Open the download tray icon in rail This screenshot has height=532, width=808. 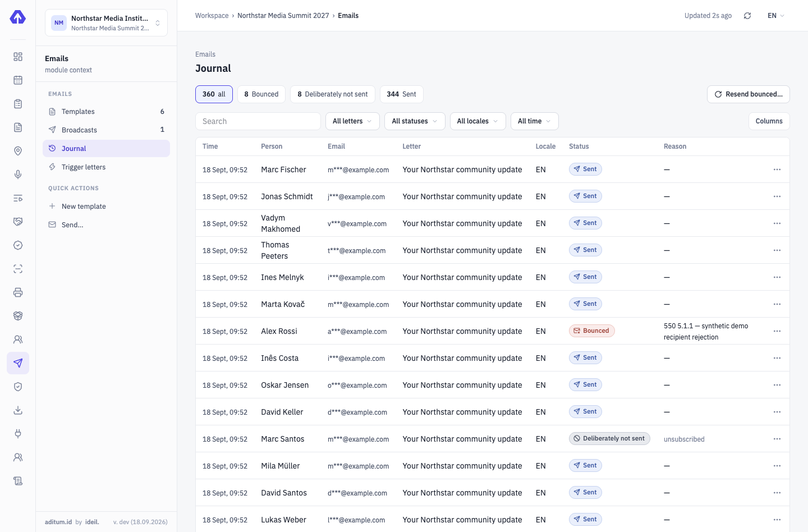(x=18, y=410)
